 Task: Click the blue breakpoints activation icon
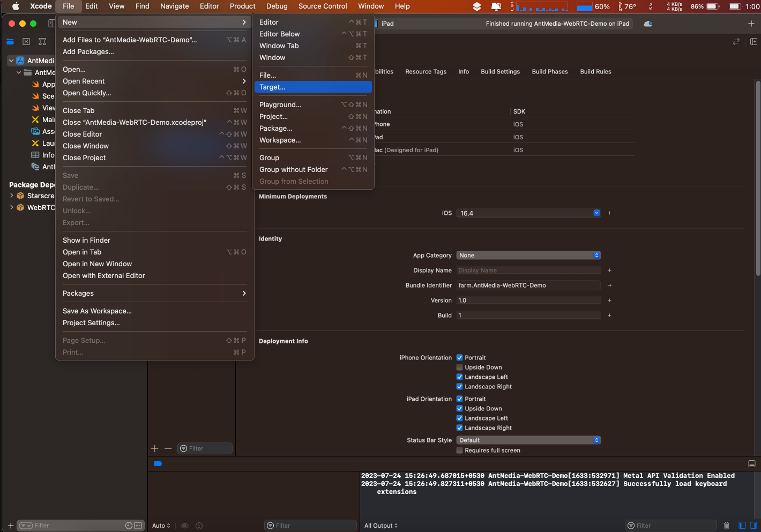click(158, 463)
